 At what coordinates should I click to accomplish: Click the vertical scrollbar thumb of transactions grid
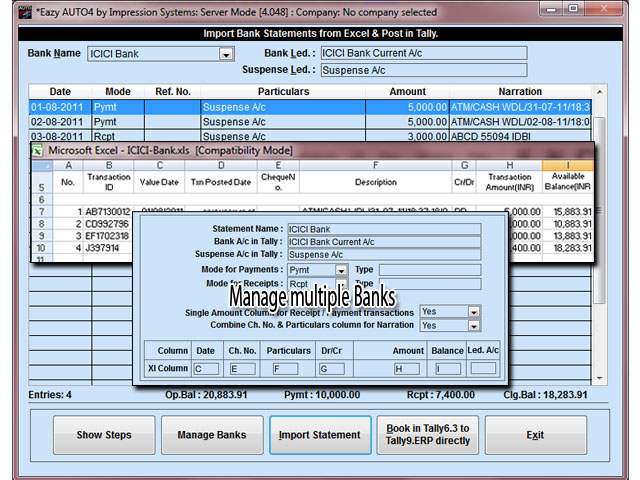(x=599, y=210)
